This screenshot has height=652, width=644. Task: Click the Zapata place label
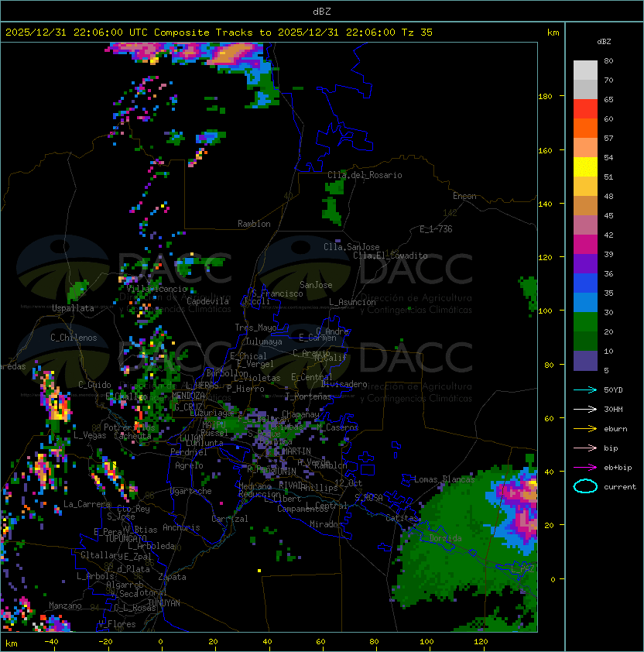[172, 577]
